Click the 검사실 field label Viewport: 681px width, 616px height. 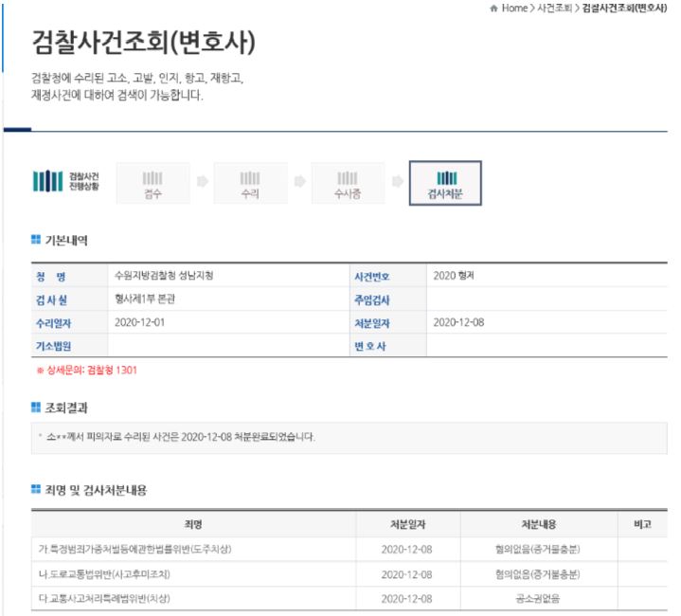(51, 299)
